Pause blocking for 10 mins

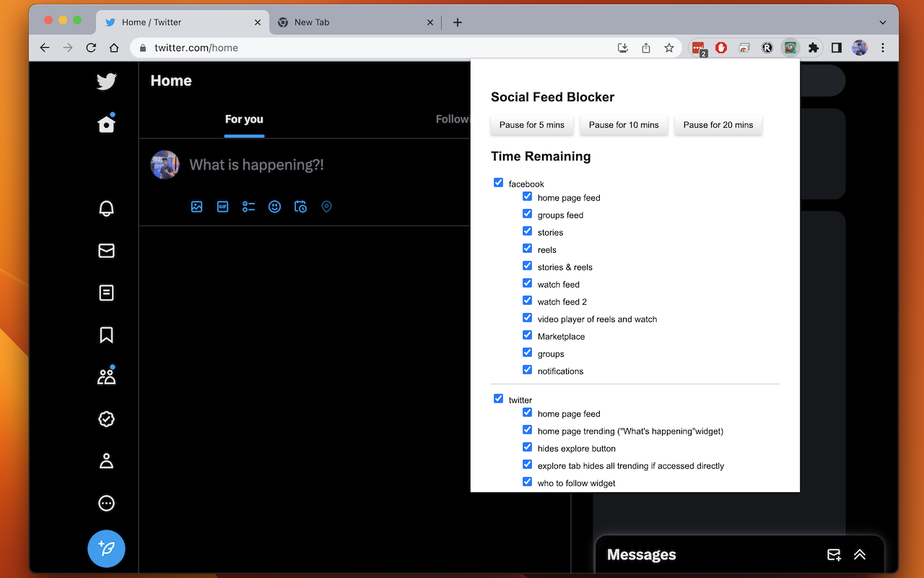624,124
